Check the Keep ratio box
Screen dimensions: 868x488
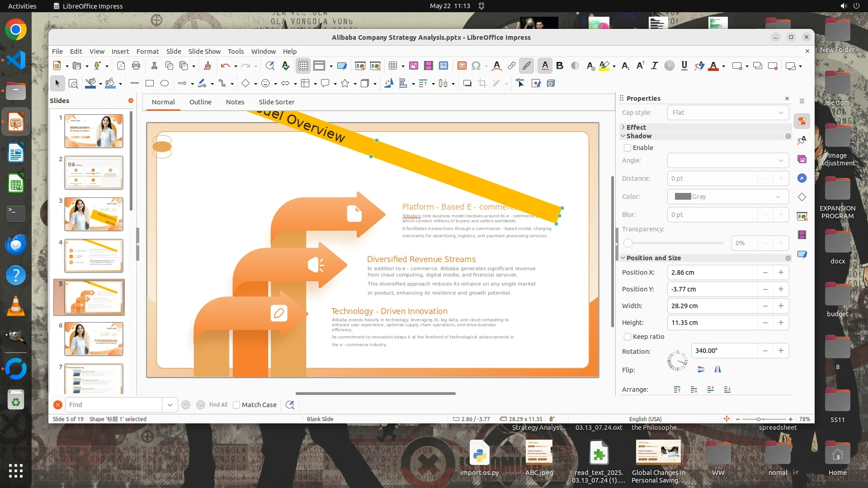pyautogui.click(x=627, y=337)
